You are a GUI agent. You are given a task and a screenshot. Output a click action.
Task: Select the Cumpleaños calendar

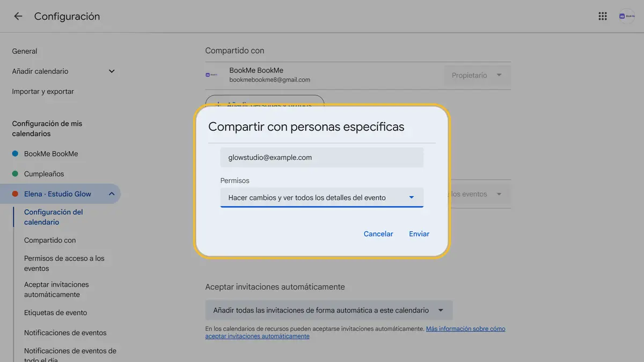pyautogui.click(x=44, y=174)
